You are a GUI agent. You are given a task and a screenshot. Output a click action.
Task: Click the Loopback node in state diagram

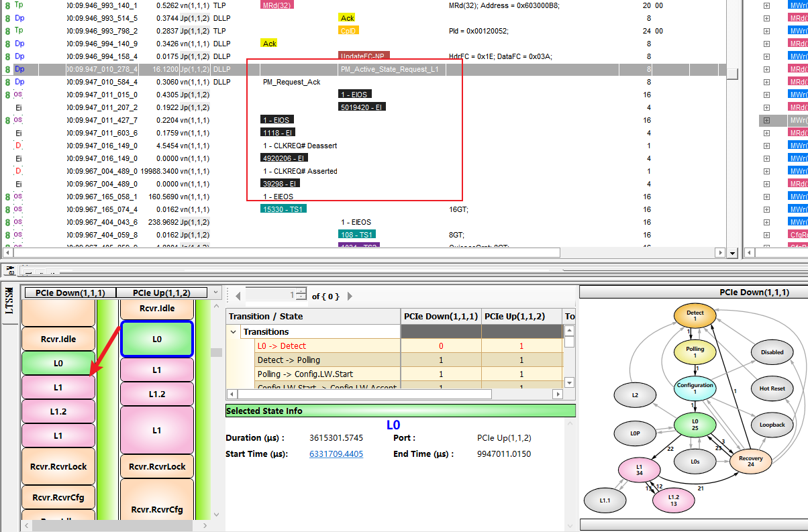tap(772, 425)
